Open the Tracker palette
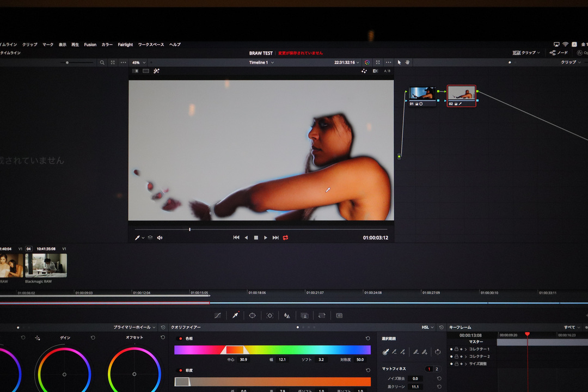Image resolution: width=588 pixels, height=392 pixels. [269, 315]
